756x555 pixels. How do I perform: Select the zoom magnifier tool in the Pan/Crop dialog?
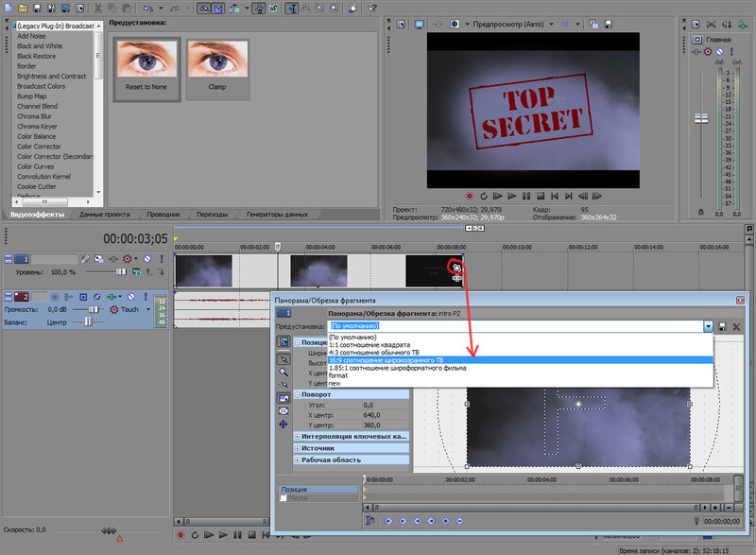(283, 372)
